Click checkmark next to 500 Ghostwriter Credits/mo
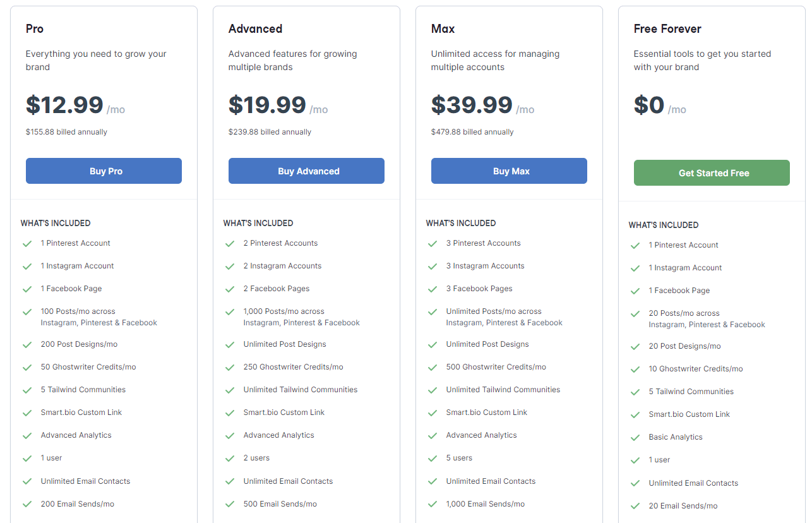This screenshot has width=812, height=523. pyautogui.click(x=433, y=368)
